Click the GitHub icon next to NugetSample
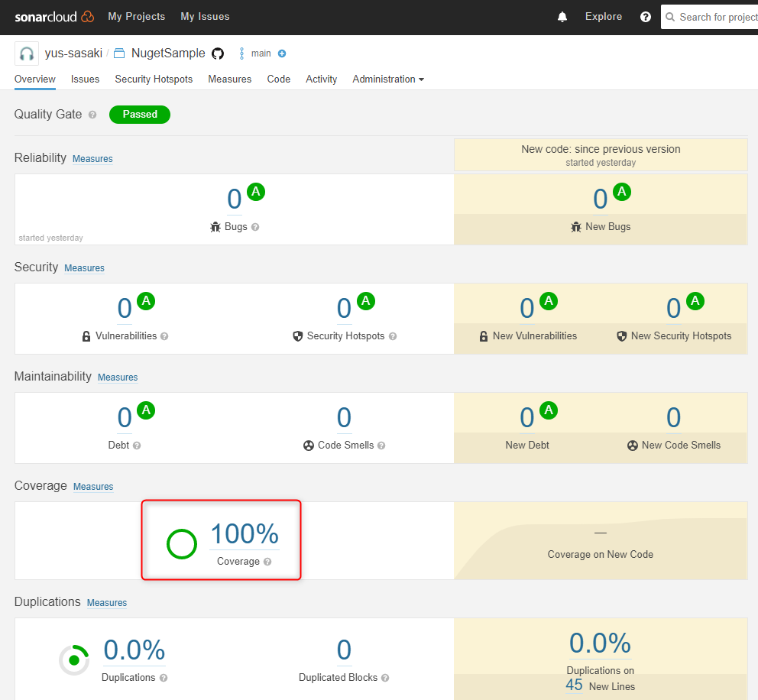This screenshot has height=700, width=758. (217, 53)
